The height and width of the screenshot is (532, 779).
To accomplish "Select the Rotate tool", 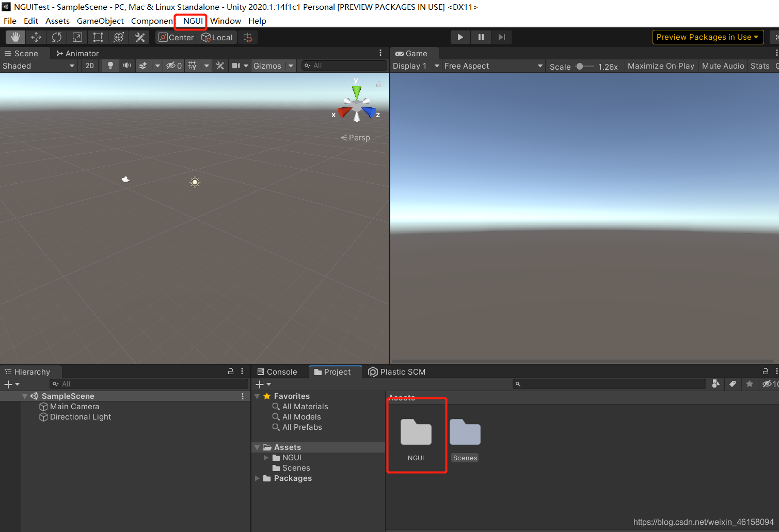I will tap(56, 37).
